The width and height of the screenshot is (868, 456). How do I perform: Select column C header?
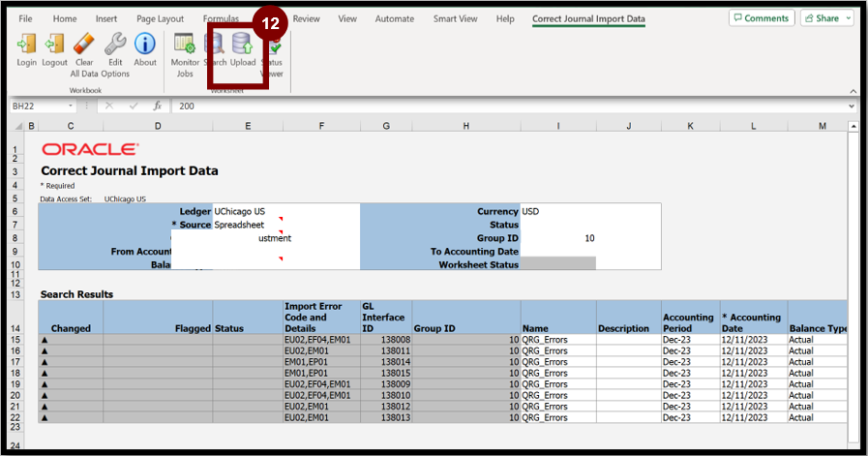(x=71, y=126)
